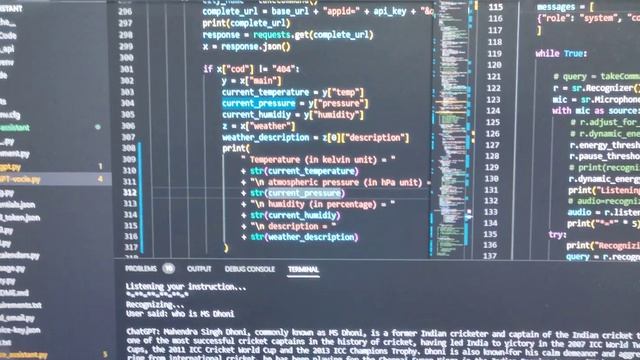
Task: Click 'while True:' in right editor
Action: tap(561, 53)
